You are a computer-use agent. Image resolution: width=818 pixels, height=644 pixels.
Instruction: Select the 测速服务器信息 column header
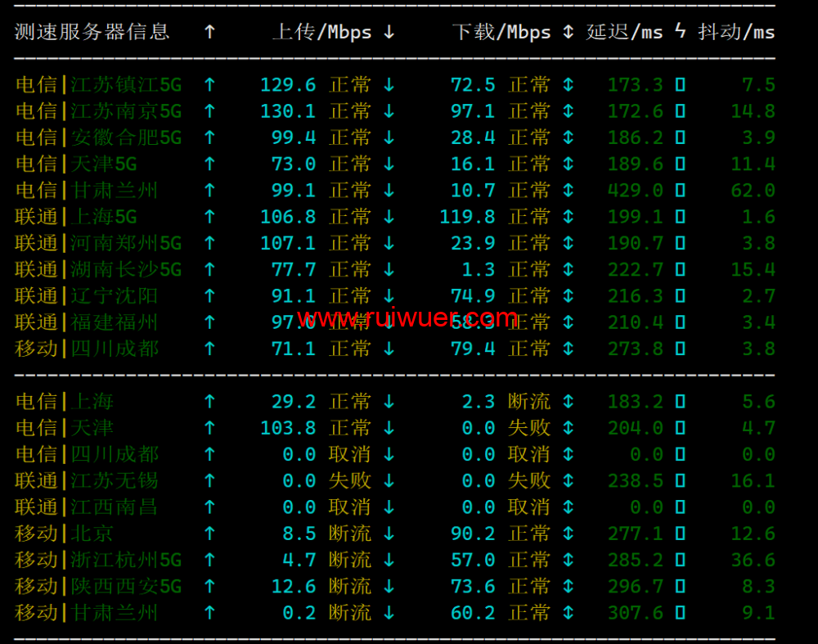click(92, 32)
